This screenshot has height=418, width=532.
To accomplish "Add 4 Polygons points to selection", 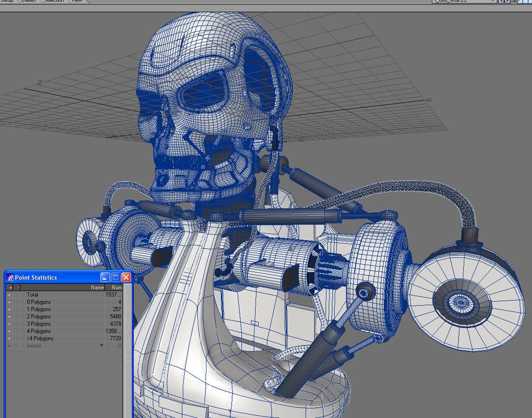I will click(9, 331).
